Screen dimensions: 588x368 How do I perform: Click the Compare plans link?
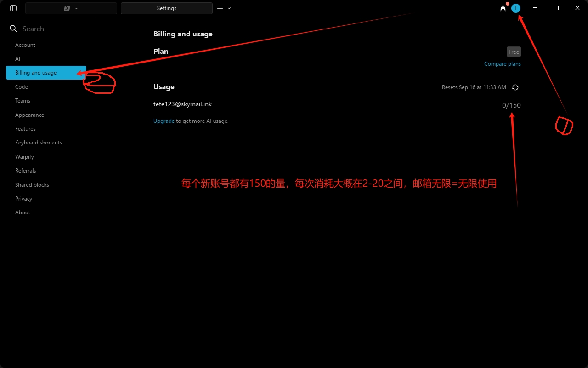coord(502,64)
